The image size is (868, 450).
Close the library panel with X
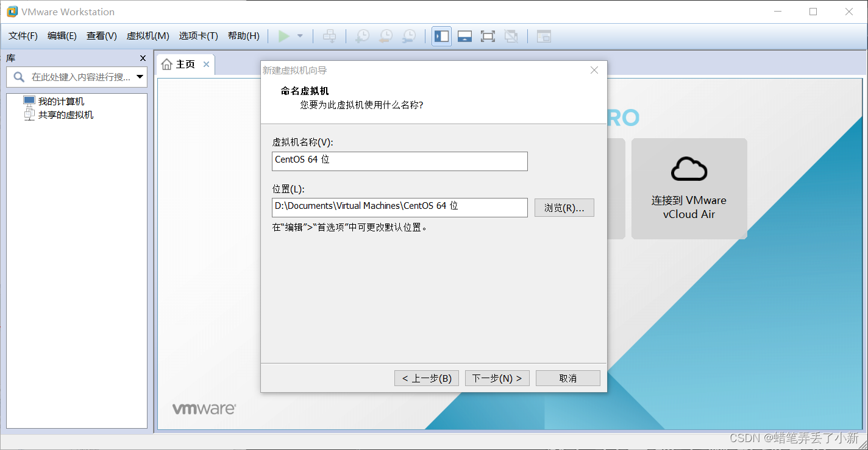coord(143,58)
